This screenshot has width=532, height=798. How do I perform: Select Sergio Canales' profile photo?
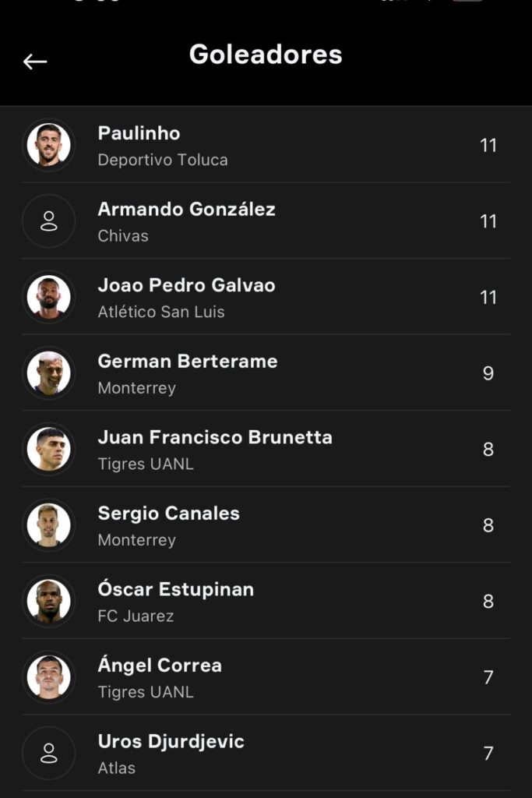pyautogui.click(x=49, y=525)
